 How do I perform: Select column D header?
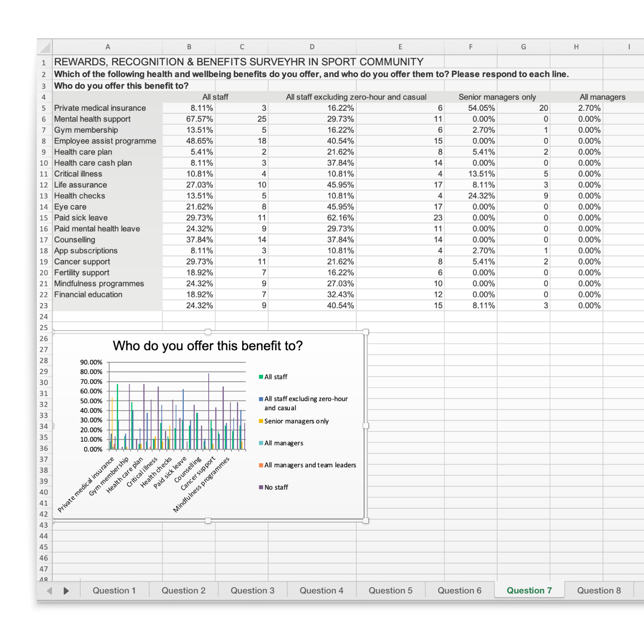click(312, 47)
